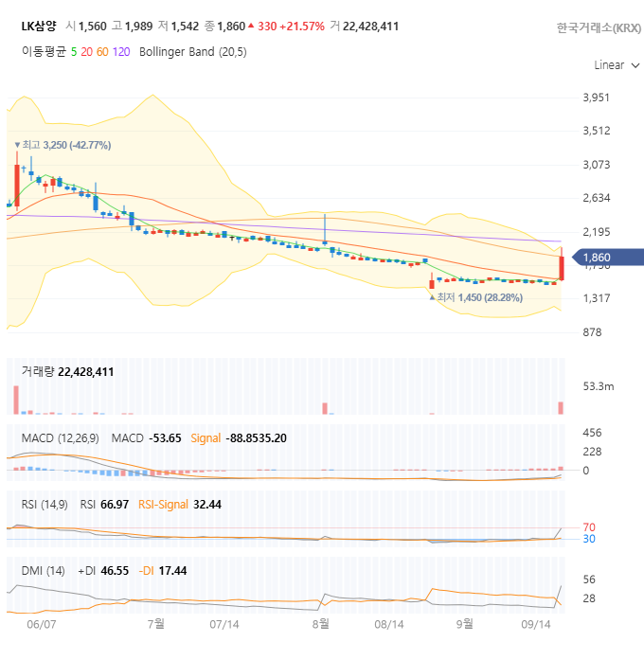Click the 53.3m volume axis label
This screenshot has width=644, height=660.
coord(599,386)
